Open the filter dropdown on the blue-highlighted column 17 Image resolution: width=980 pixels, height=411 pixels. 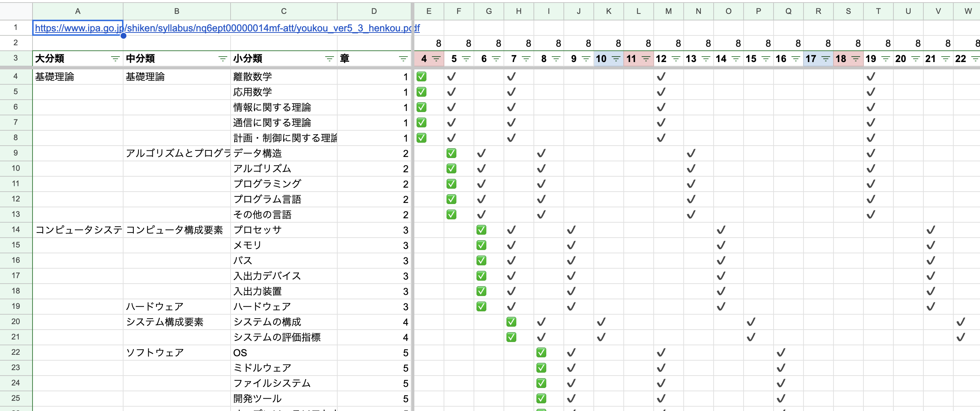pyautogui.click(x=825, y=59)
